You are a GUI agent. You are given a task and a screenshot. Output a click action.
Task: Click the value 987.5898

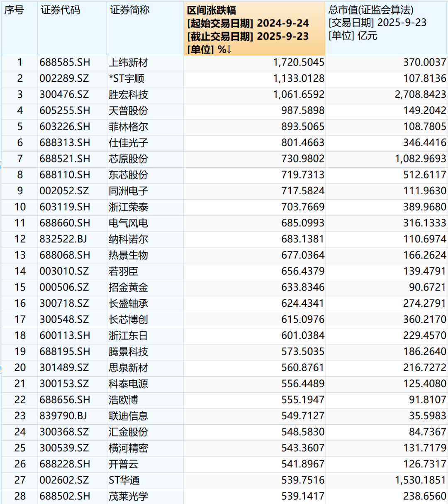[x=303, y=111]
